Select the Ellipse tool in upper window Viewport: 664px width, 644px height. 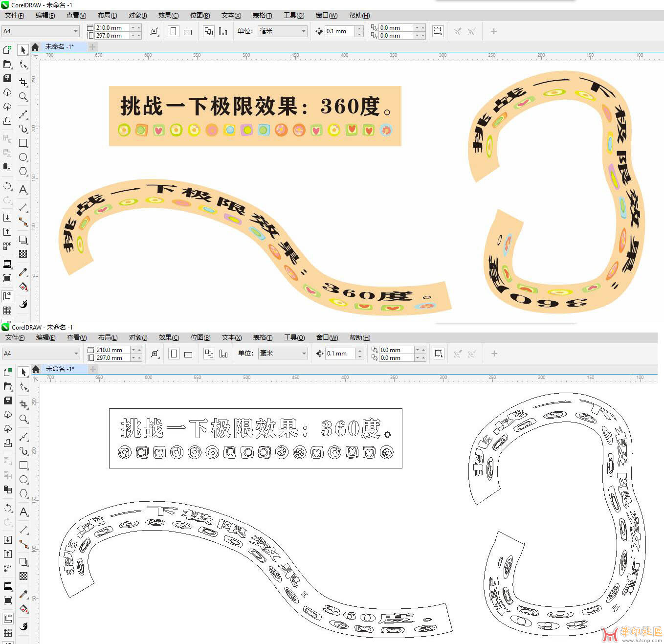(23, 157)
